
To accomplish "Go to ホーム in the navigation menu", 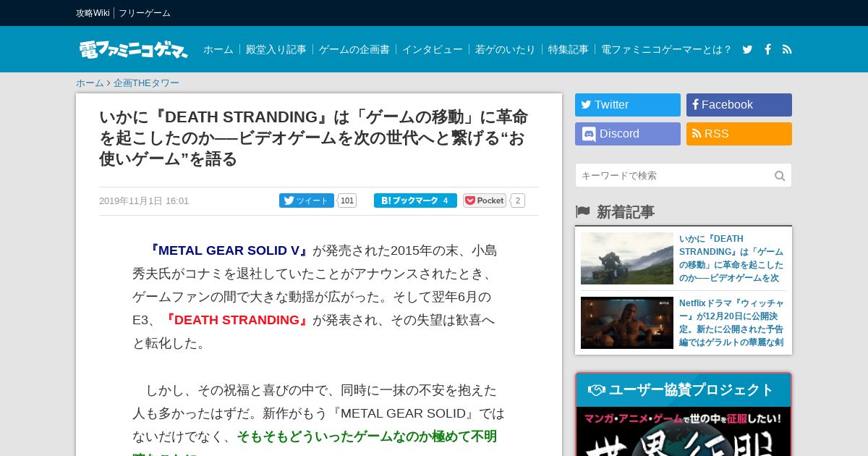I will click(x=218, y=49).
